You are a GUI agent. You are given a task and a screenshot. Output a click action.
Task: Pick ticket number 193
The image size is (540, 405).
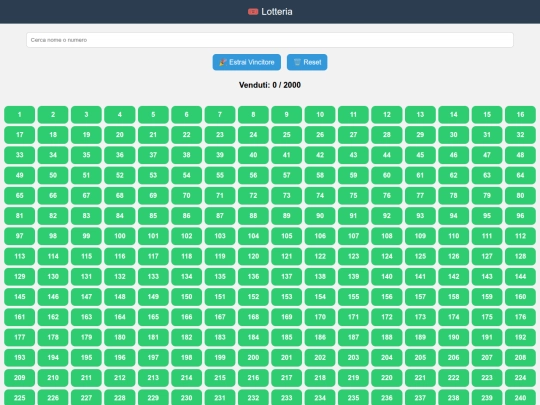click(x=20, y=357)
